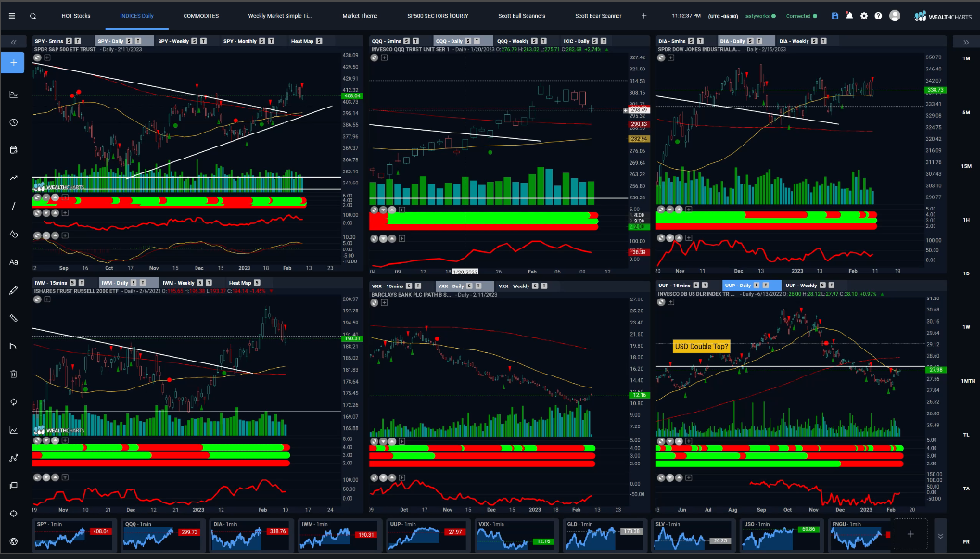The width and height of the screenshot is (980, 559).
Task: Add a new mini chart in bottom strip
Action: pos(910,534)
